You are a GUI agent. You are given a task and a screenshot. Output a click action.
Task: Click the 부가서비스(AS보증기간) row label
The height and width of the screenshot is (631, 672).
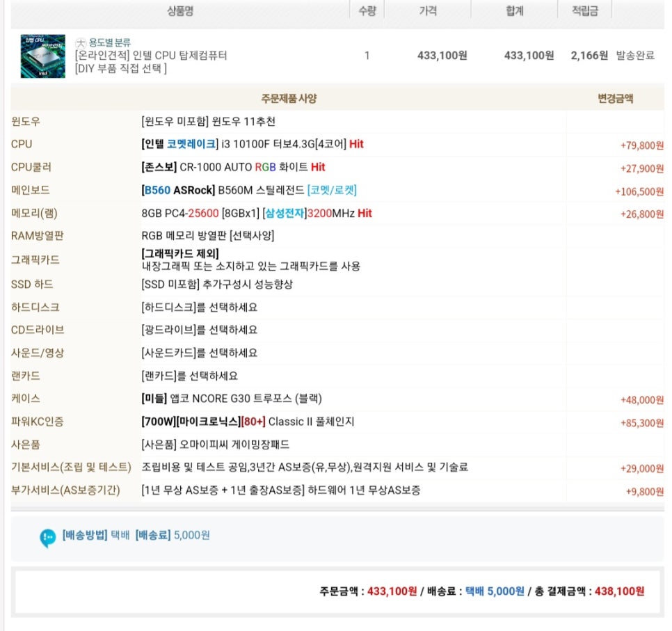coord(65,490)
